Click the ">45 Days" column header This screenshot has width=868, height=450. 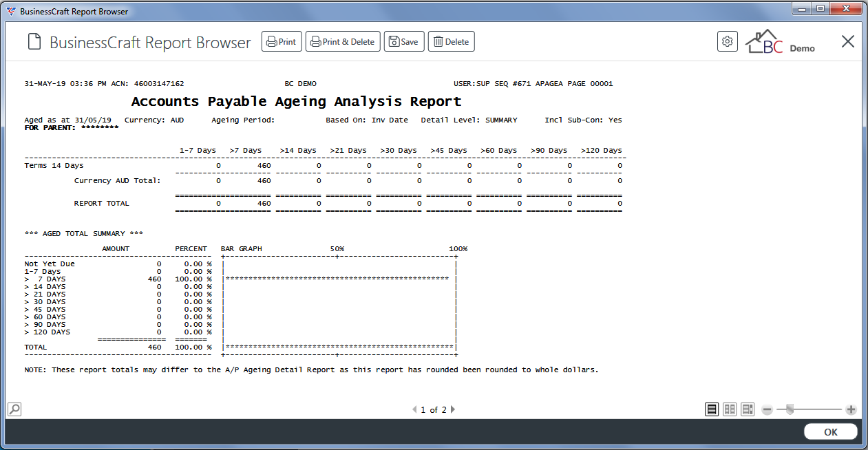click(x=449, y=151)
